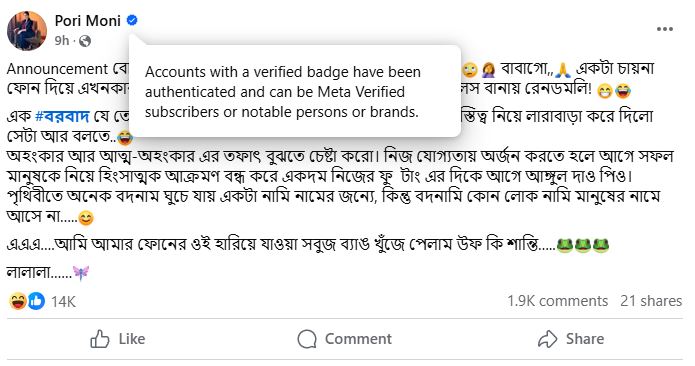Image resolution: width=695 pixels, height=366 pixels.
Task: Click the arrow icon next to Share
Action: tap(547, 339)
